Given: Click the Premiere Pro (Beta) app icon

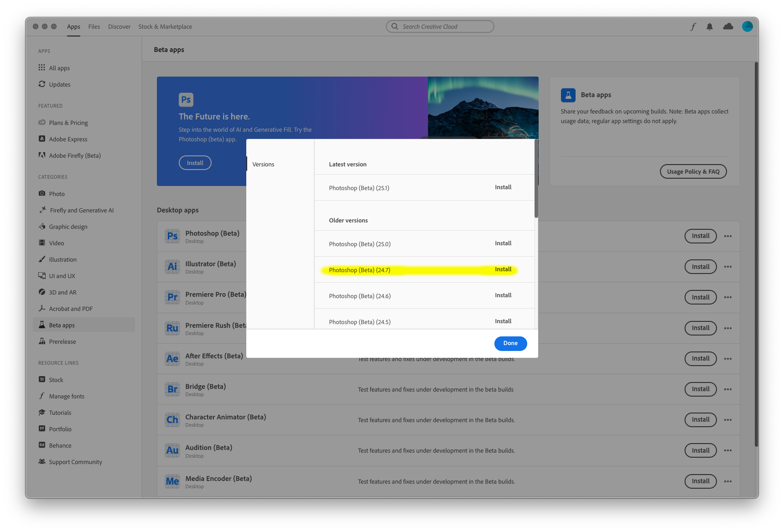Looking at the screenshot, I should (172, 297).
